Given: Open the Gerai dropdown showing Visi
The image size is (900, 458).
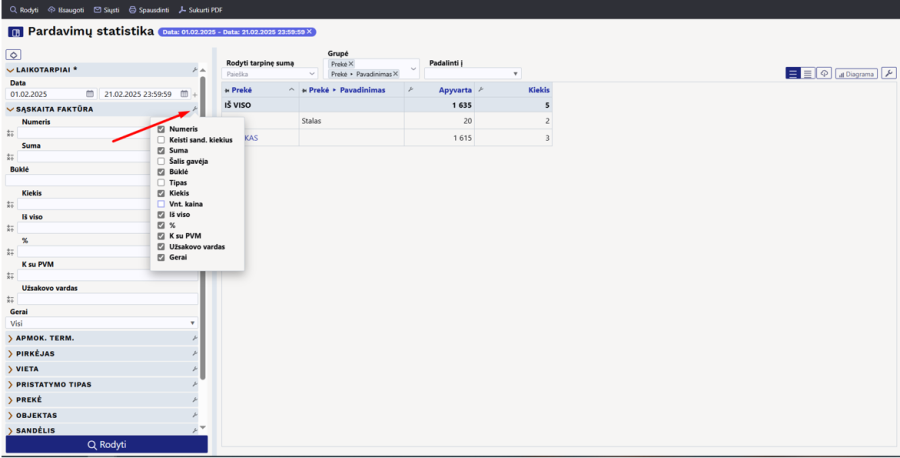Looking at the screenshot, I should click(102, 324).
